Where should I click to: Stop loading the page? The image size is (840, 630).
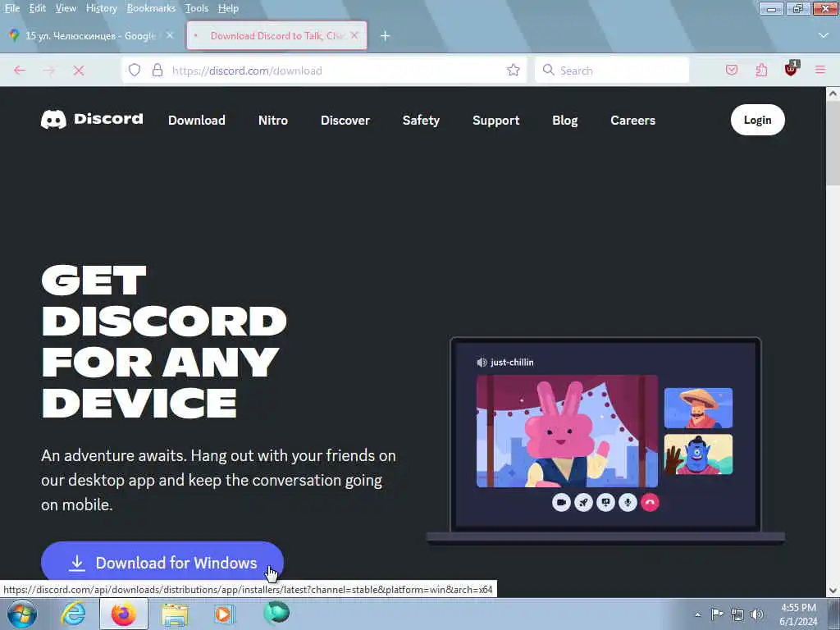[x=79, y=71]
